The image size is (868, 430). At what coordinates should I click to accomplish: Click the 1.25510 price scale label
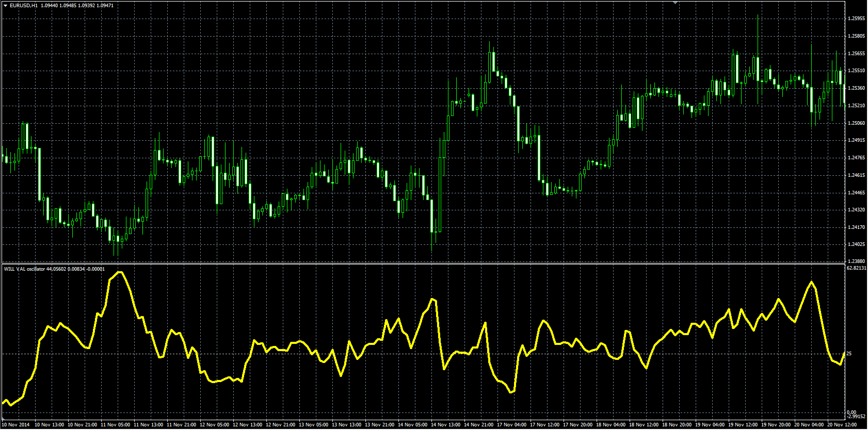(856, 71)
